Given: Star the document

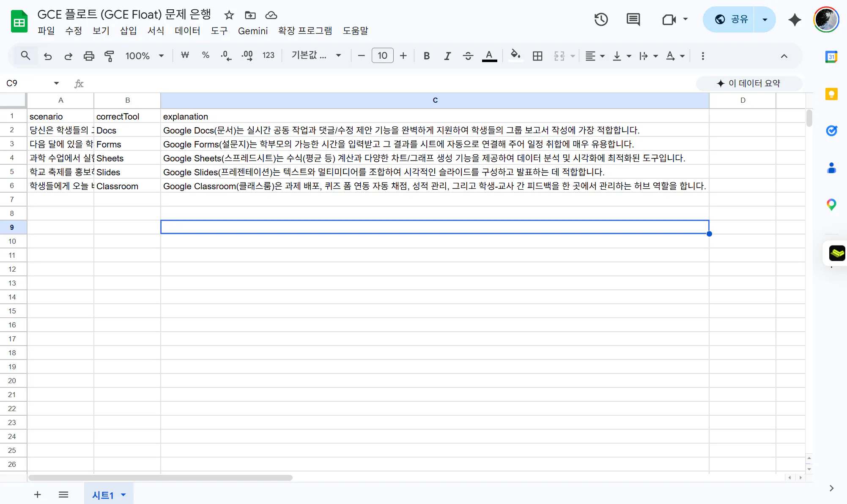Looking at the screenshot, I should click(x=229, y=15).
